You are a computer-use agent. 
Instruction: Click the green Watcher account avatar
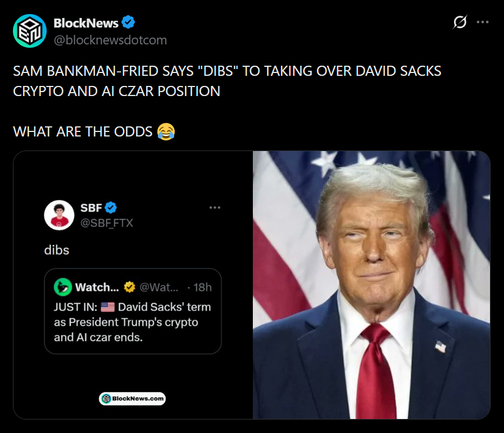tap(63, 288)
